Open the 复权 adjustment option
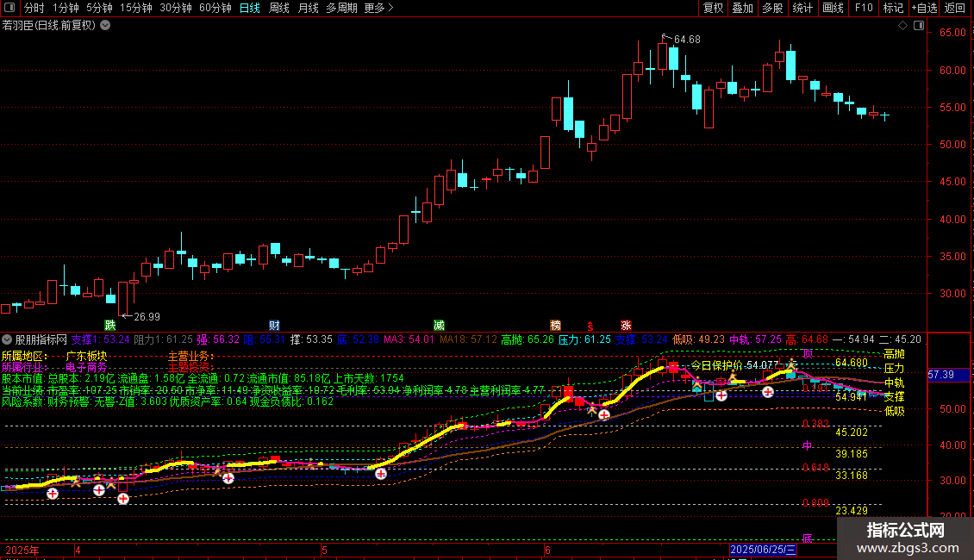 (713, 8)
